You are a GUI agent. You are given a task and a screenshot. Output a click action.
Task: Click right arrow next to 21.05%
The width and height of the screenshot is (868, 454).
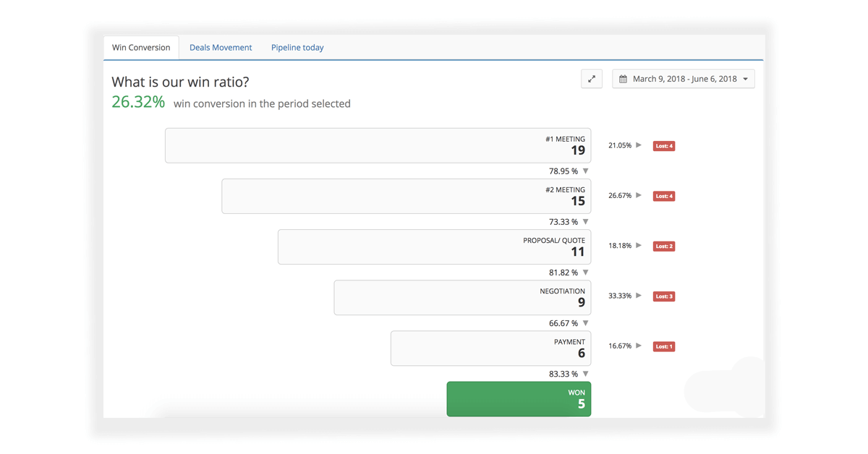[x=639, y=145]
